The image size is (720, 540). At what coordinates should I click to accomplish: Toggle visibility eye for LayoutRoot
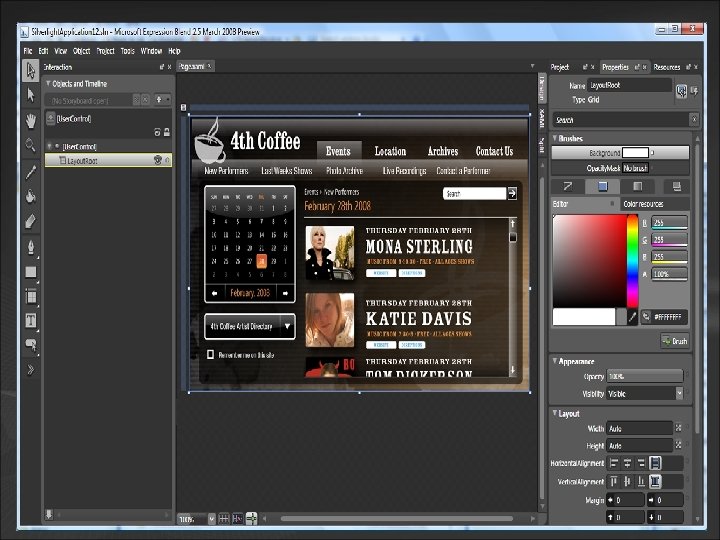pos(157,160)
